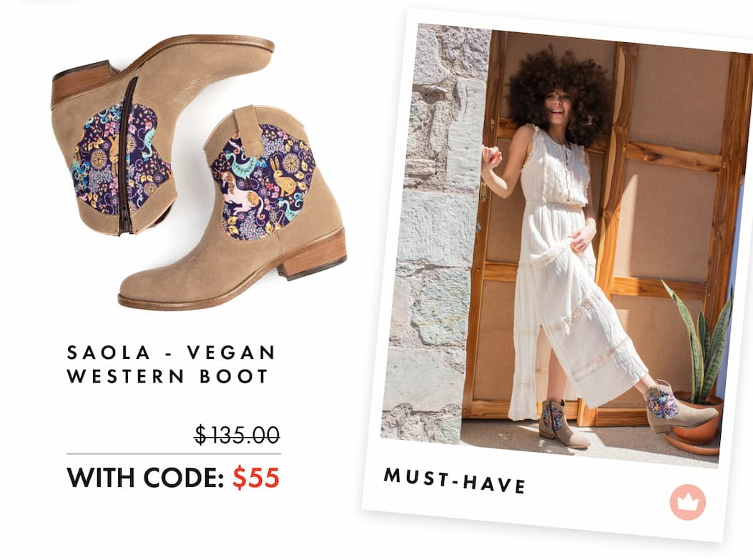Open the Saola Vegan Western Boot title
This screenshot has width=753, height=560.
coord(172,364)
